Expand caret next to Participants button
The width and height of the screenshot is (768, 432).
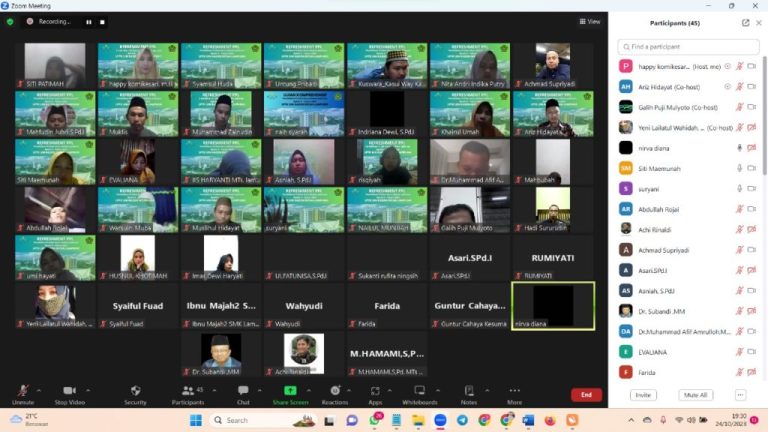pos(214,390)
